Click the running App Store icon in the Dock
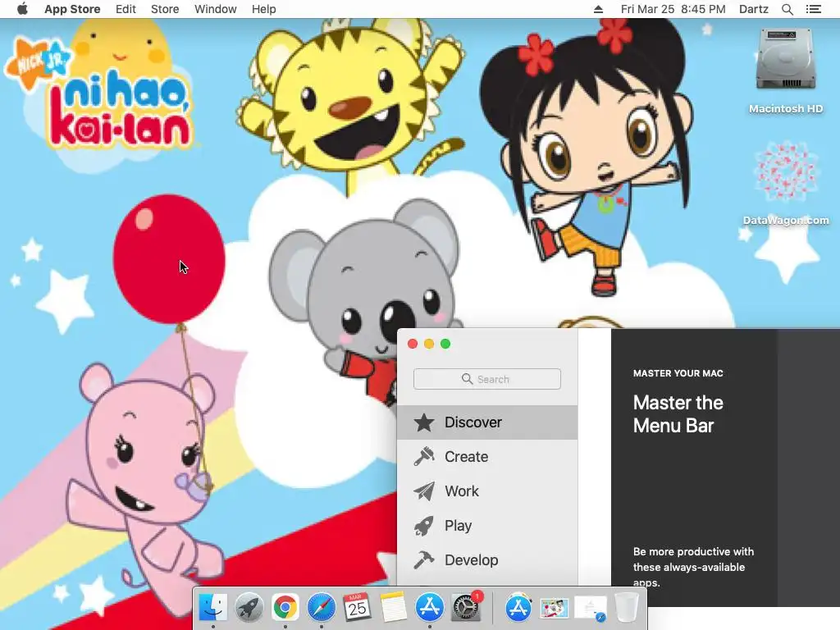840x630 pixels. point(430,608)
